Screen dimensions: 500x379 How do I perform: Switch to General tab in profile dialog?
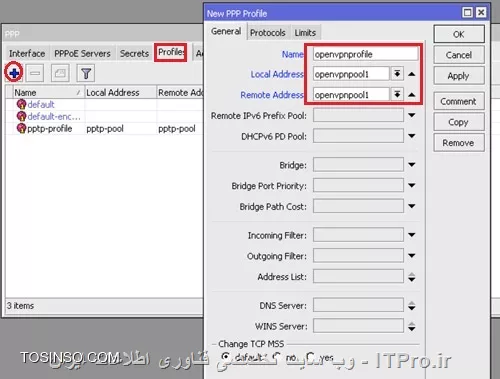(x=226, y=31)
